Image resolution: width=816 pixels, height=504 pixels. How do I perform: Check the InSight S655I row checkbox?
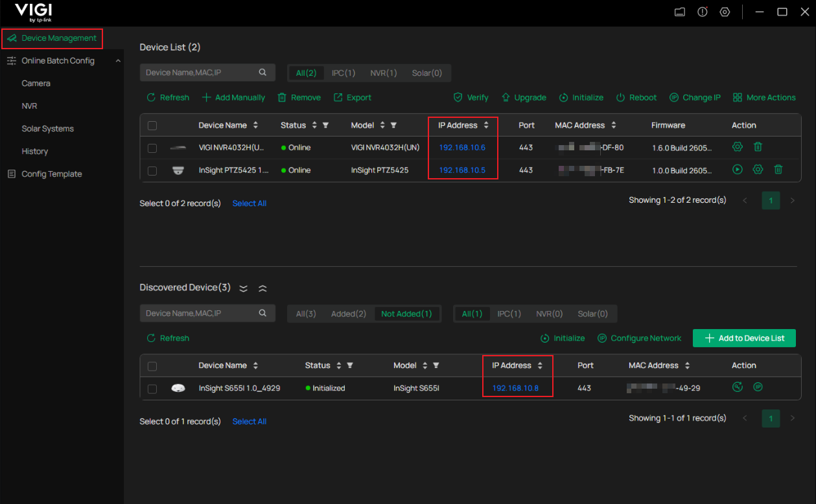(152, 389)
